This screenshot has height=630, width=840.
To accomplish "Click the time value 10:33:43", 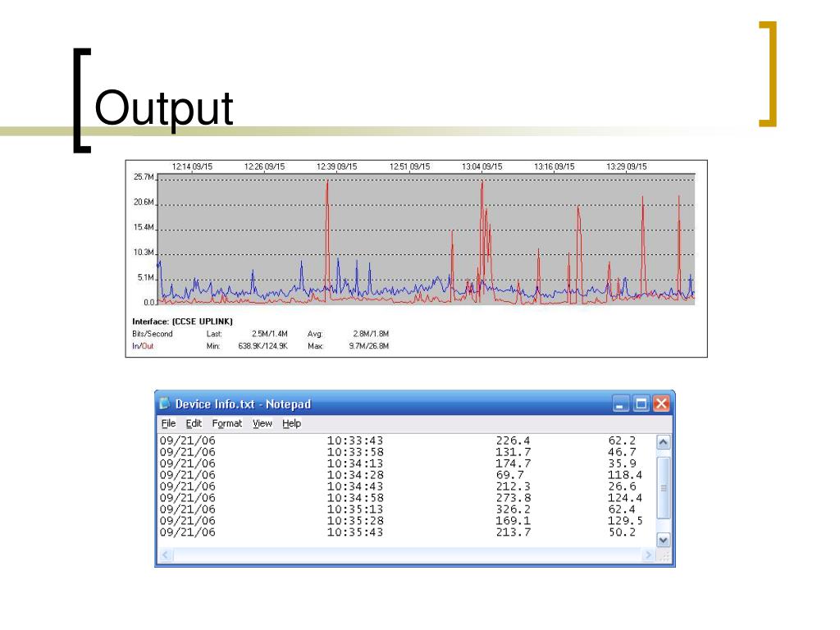I will 355,441.
